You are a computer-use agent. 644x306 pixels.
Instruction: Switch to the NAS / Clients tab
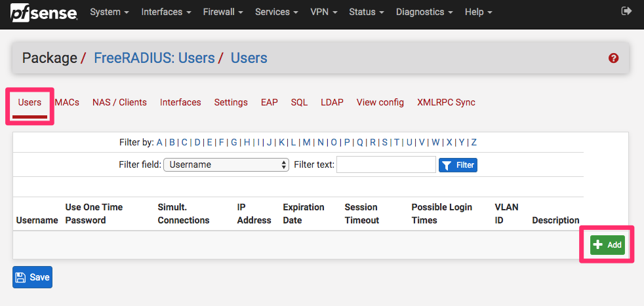point(119,103)
